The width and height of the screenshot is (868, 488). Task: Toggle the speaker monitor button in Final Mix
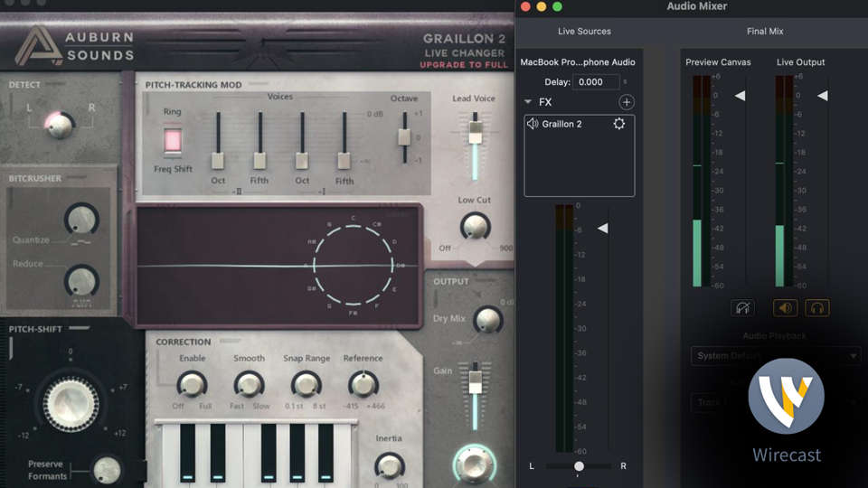coord(785,307)
